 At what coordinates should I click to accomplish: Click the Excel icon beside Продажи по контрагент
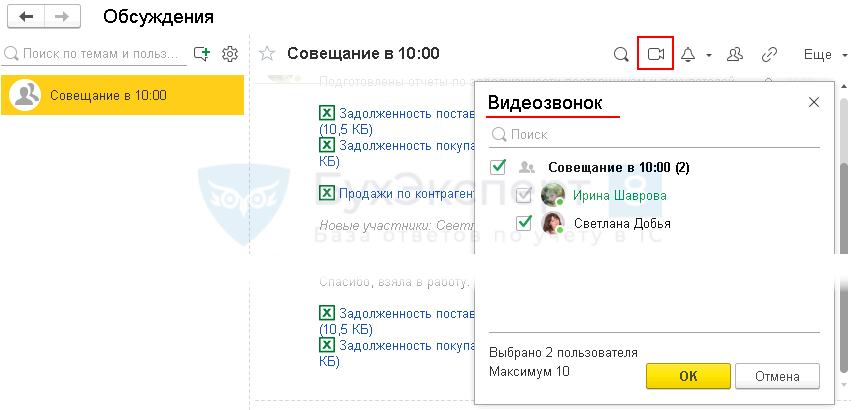pos(327,193)
